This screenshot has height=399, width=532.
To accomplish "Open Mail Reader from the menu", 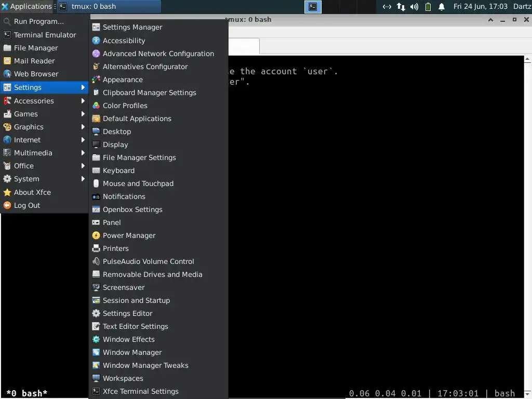I will (45, 61).
